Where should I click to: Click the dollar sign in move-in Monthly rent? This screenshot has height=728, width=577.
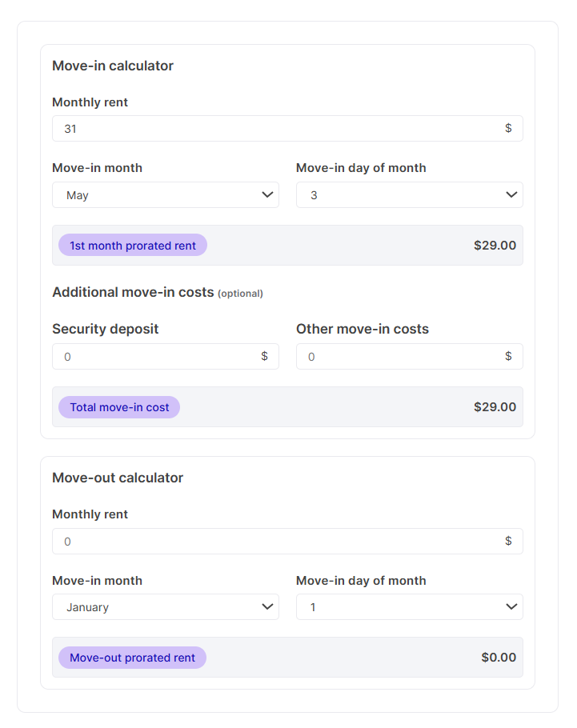point(508,128)
